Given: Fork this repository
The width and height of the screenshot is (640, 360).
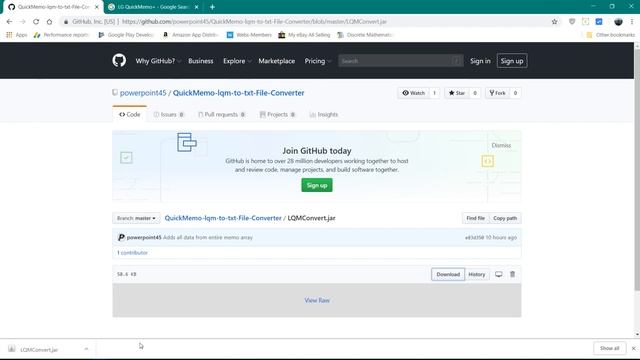Looking at the screenshot, I should pos(498,93).
